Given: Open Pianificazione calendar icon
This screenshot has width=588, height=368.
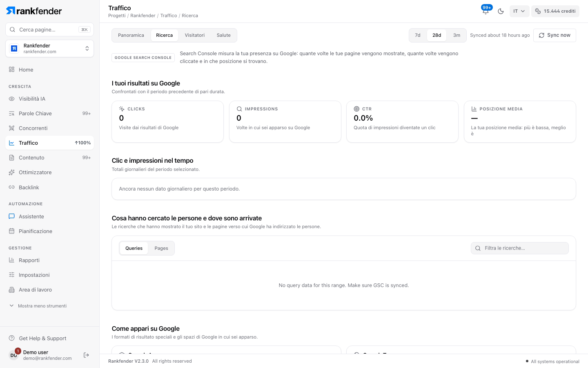Looking at the screenshot, I should (12, 231).
